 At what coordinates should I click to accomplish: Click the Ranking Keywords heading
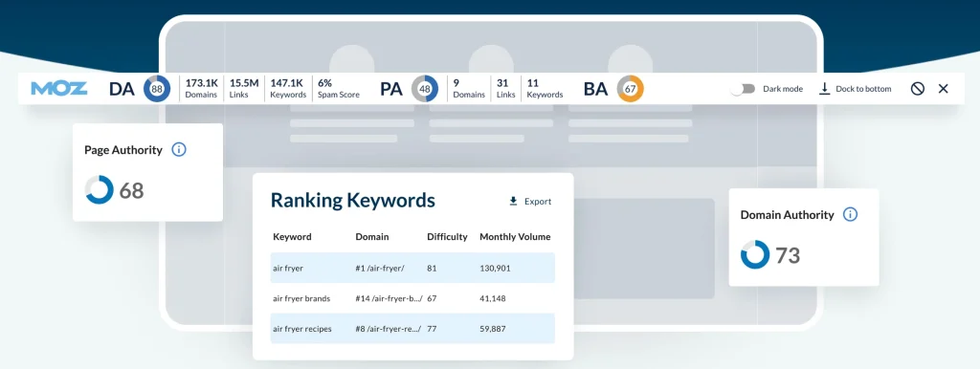click(352, 201)
